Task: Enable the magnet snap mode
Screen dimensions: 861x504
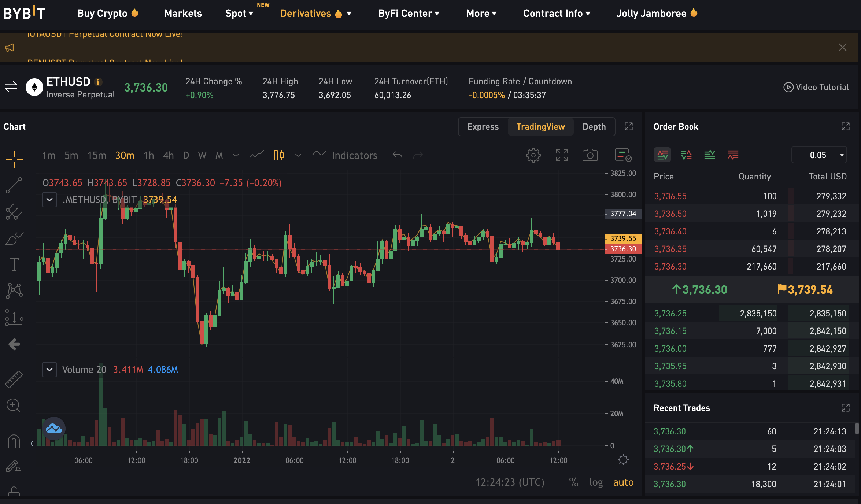Action: [x=14, y=441]
